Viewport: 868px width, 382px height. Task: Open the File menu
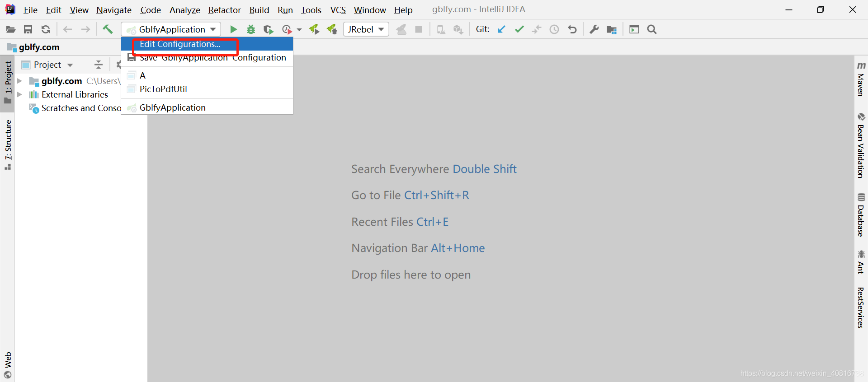[x=30, y=10]
